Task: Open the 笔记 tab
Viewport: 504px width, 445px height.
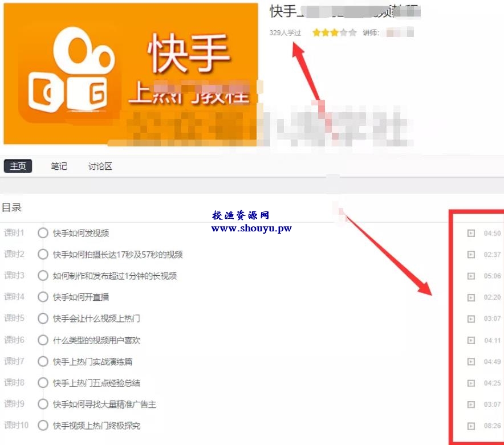Action: tap(59, 166)
